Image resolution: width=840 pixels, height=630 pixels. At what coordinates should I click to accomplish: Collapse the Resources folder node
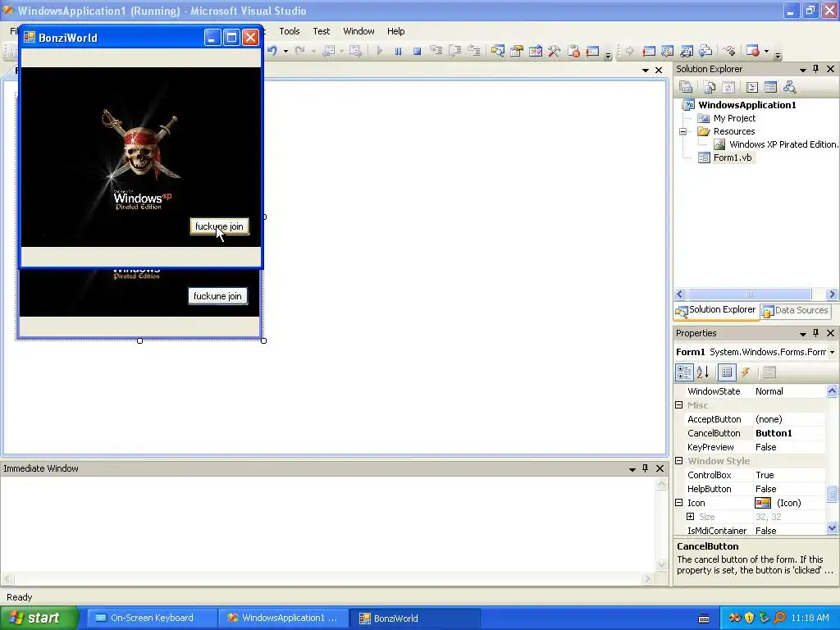(x=683, y=131)
